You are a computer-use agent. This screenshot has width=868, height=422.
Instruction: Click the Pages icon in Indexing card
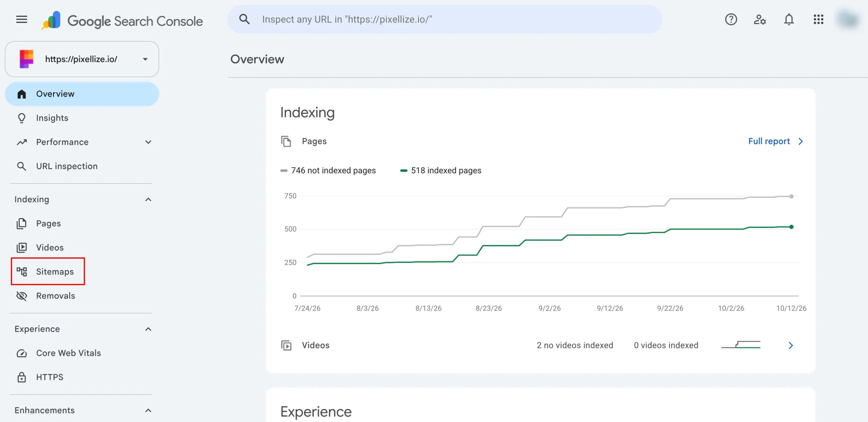pyautogui.click(x=286, y=141)
